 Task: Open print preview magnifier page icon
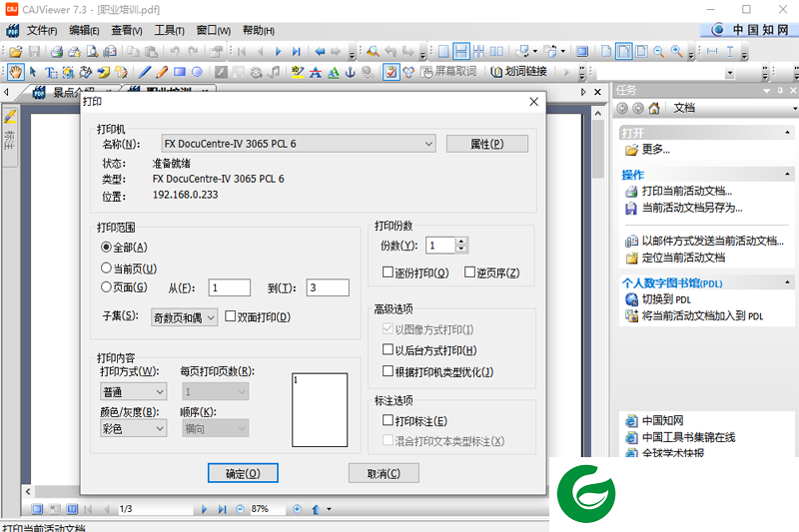[92, 52]
